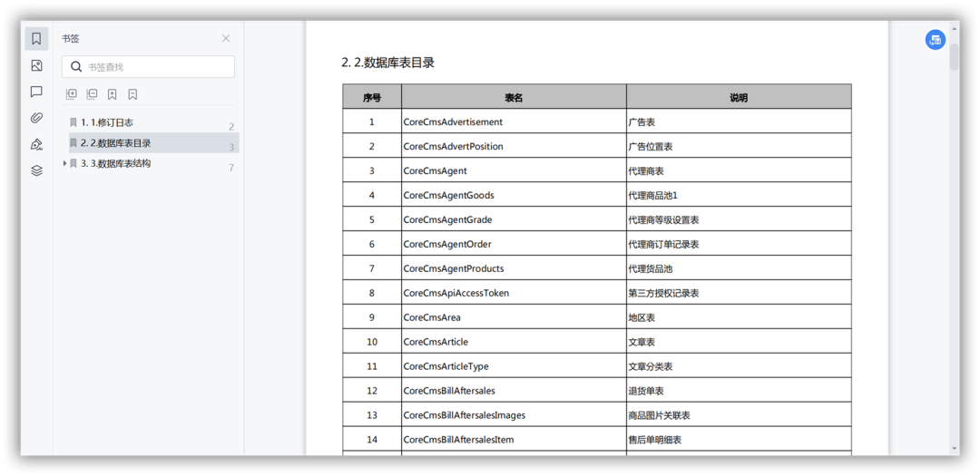
Task: Click the 第三方授权记录表 description cell
Action: click(739, 293)
